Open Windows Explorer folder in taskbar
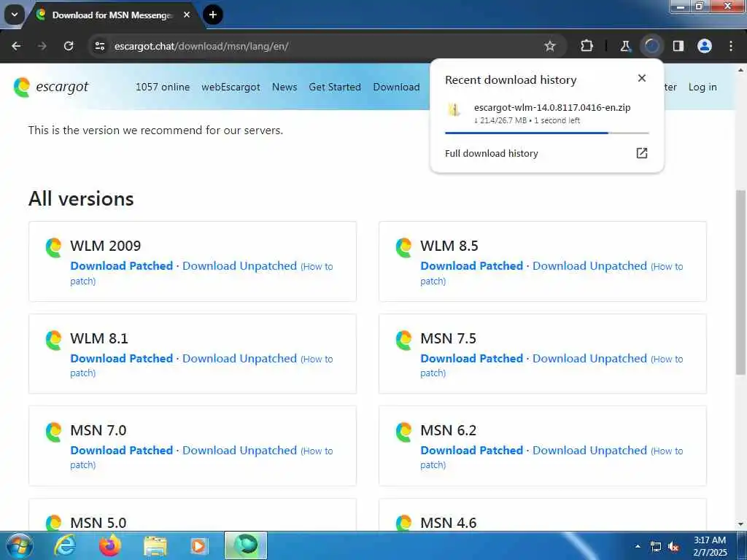 [155, 547]
